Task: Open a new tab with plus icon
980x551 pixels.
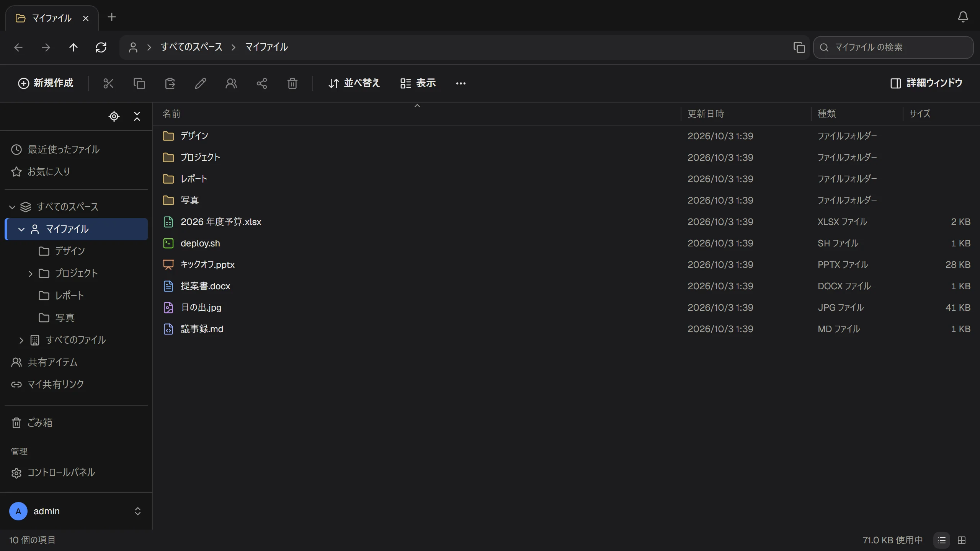Action: (112, 17)
